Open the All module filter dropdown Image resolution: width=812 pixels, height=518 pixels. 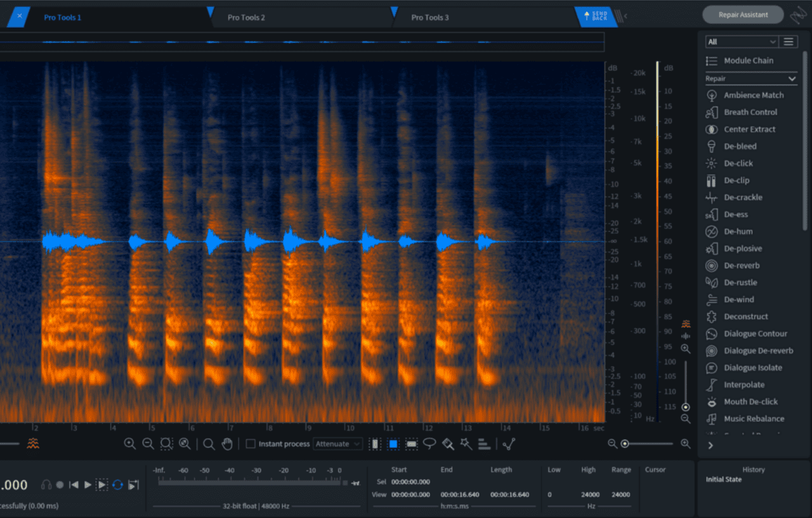tap(742, 42)
